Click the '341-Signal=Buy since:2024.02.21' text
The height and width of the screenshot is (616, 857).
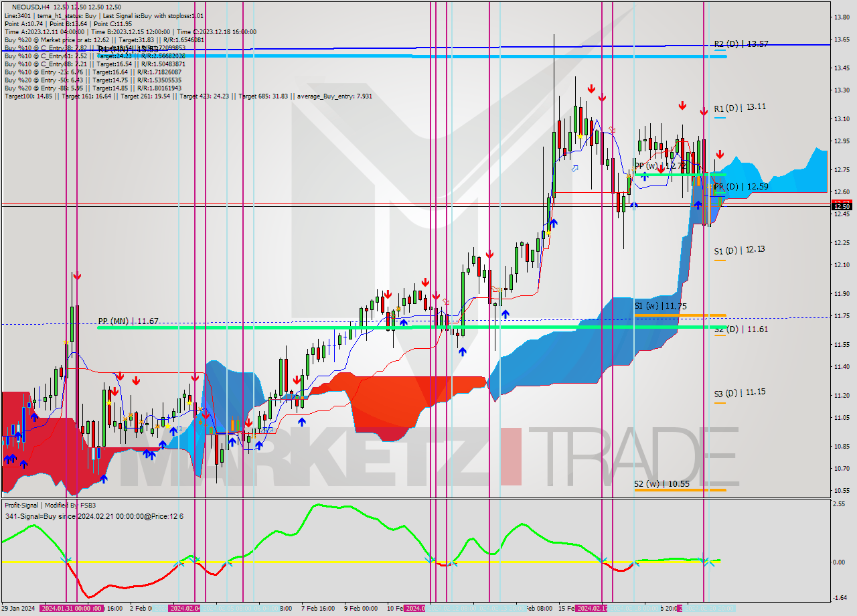point(94,516)
